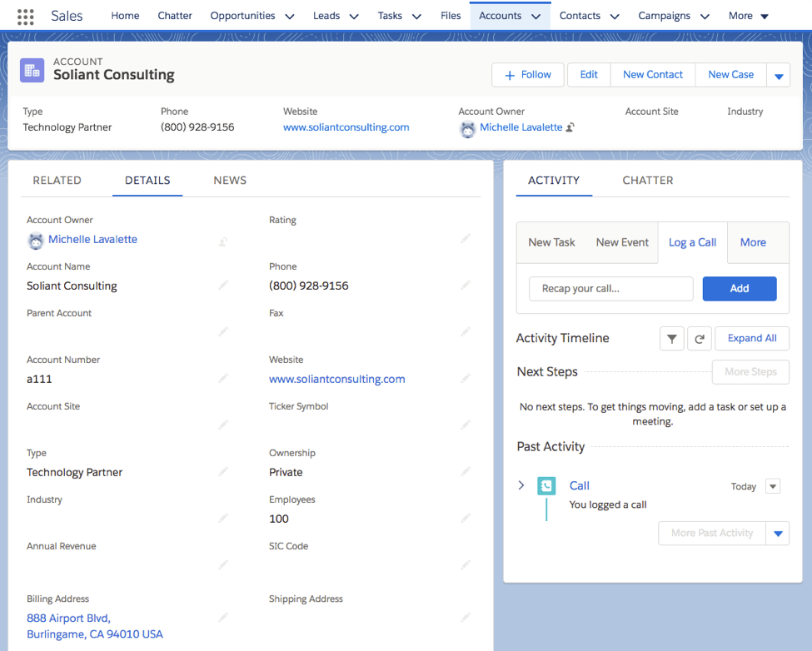
Task: Open the Opportunities navigation dropdown
Action: coord(289,15)
